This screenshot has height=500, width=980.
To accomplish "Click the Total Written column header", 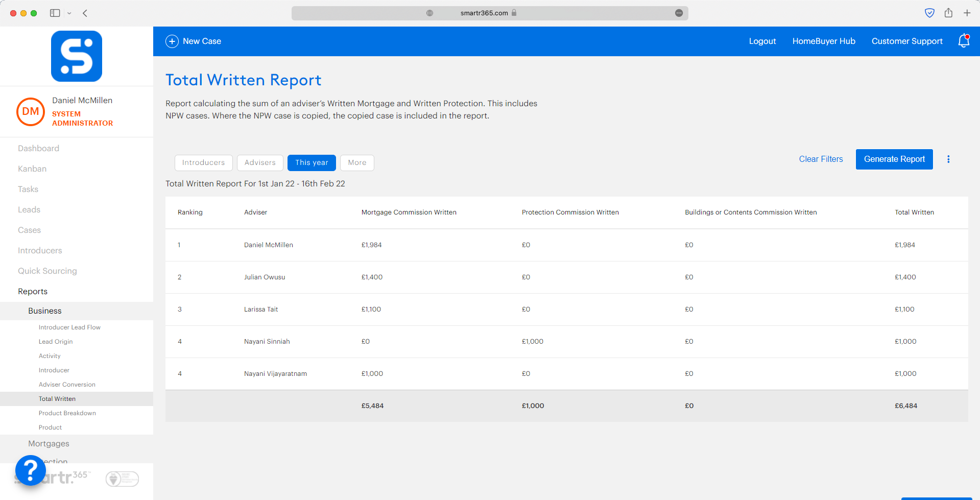I will coord(914,212).
